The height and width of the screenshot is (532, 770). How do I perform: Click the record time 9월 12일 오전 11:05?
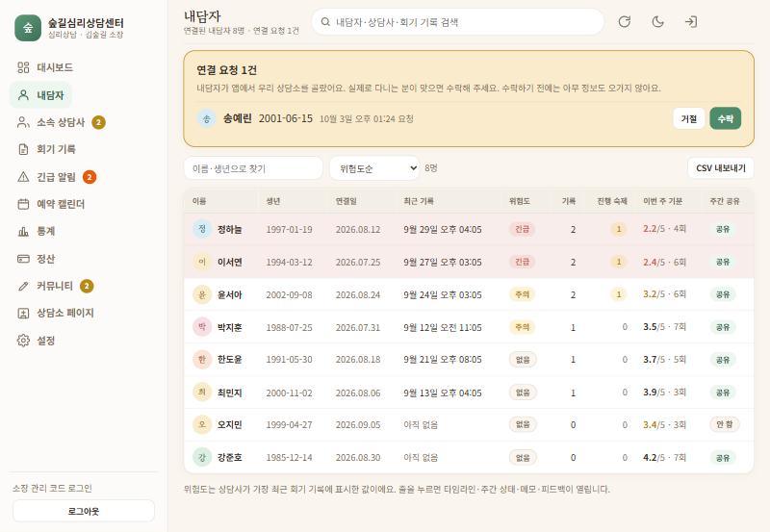[443, 327]
